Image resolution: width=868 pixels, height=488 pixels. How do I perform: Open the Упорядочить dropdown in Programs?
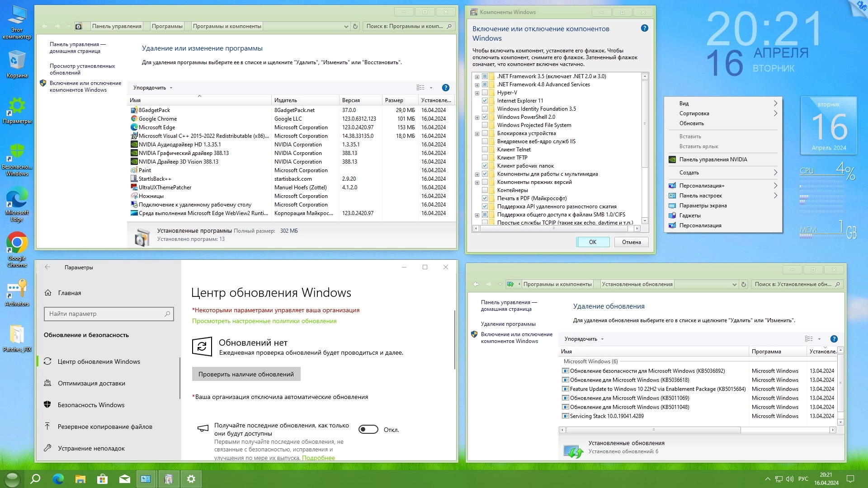pos(152,88)
